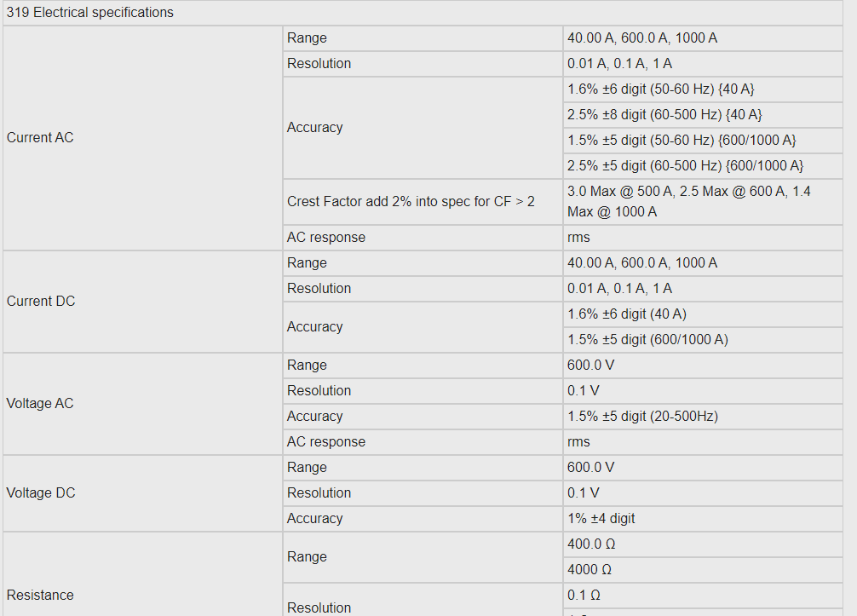Select the 400.0 Ω resistance range cell
The height and width of the screenshot is (616, 857).
tap(703, 544)
